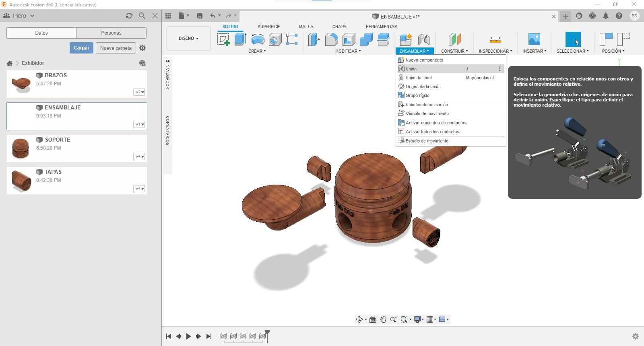The width and height of the screenshot is (644, 346).
Task: Select the Revolve tool icon
Action: coord(258,39)
